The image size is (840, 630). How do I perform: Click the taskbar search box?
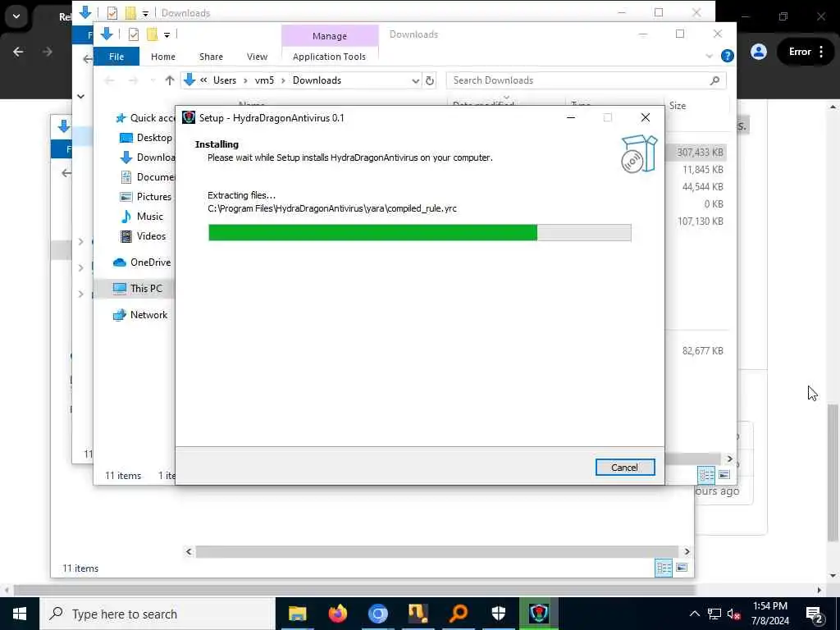157,614
